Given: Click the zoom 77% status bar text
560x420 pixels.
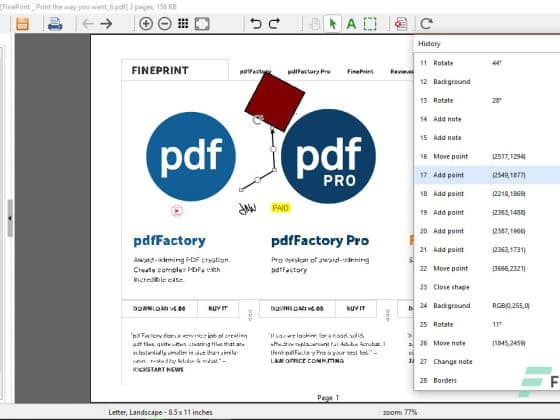Looking at the screenshot, I should click(x=400, y=412).
